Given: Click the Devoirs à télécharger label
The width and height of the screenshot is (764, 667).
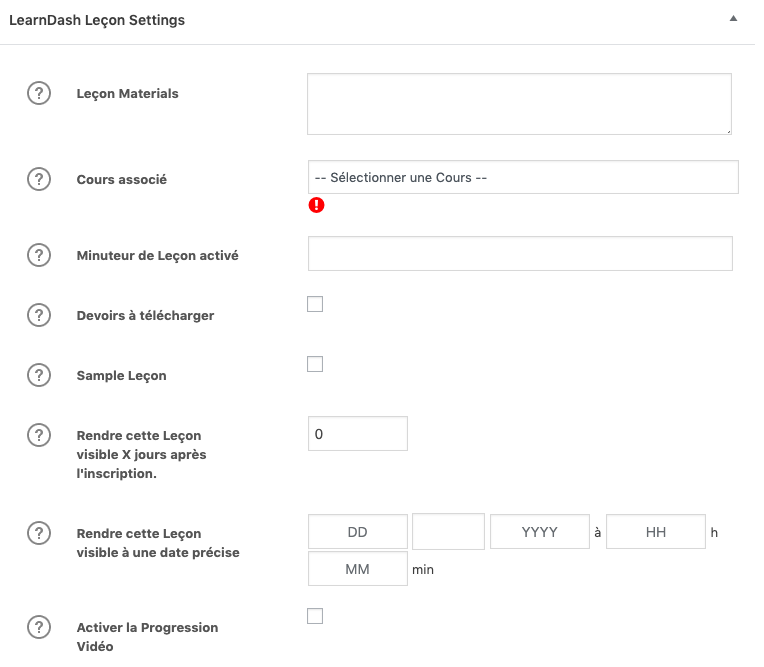Looking at the screenshot, I should click(x=145, y=316).
